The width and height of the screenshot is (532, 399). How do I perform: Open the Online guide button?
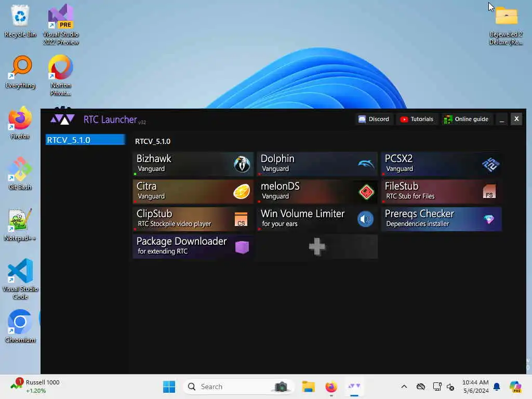(466, 119)
